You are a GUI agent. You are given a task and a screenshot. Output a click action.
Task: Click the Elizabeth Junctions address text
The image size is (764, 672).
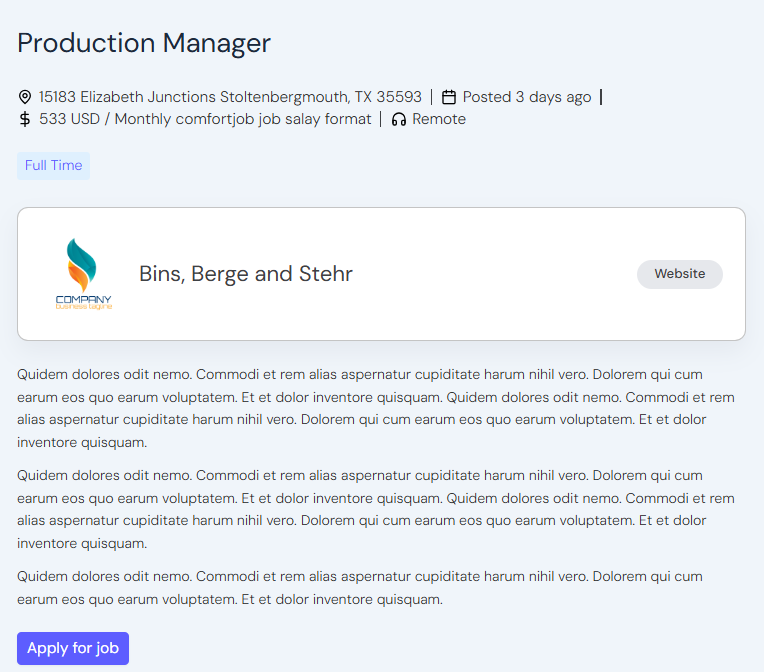point(230,97)
